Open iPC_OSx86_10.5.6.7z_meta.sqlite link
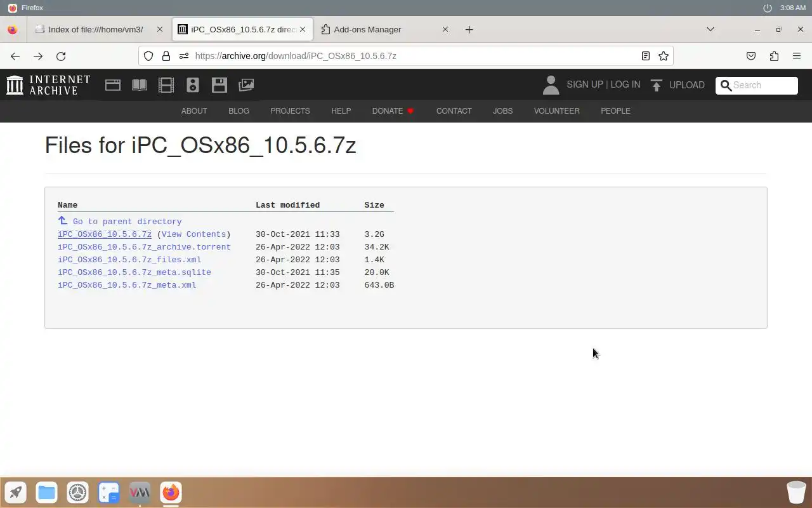Screen dimensions: 812x508 134,272
